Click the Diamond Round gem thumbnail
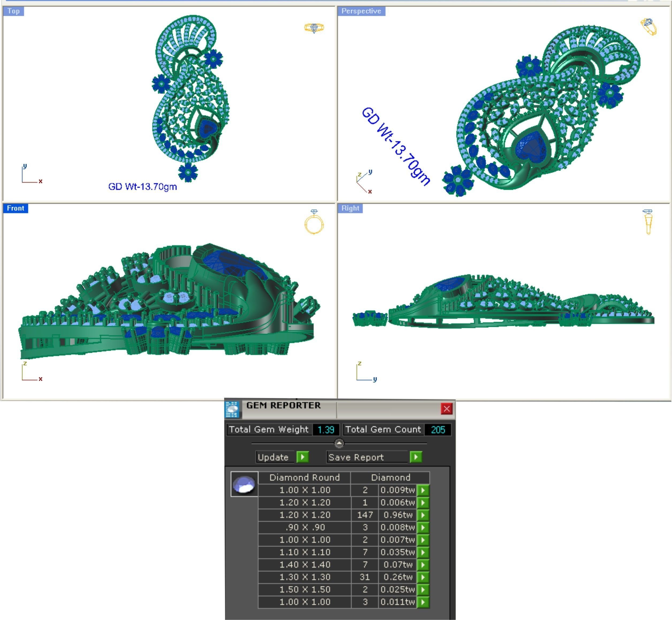The image size is (672, 620). tap(244, 484)
